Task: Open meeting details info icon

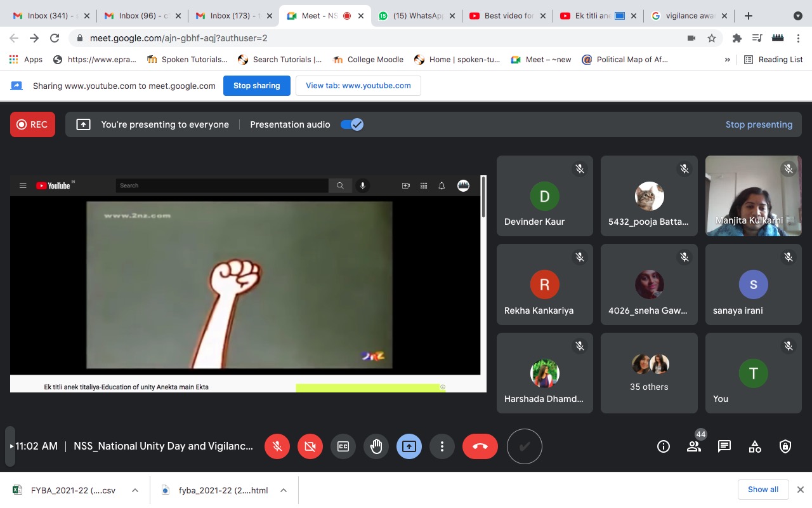Action: pos(664,446)
